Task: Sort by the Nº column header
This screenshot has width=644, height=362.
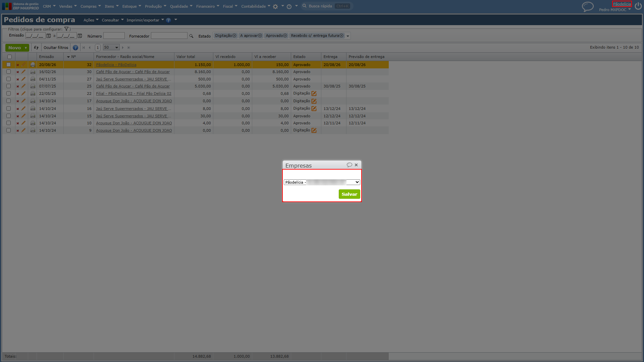Action: tap(74, 57)
